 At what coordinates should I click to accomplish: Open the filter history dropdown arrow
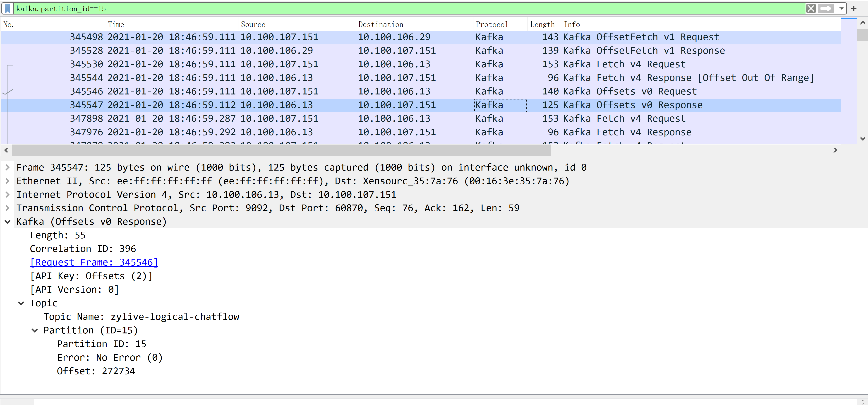[841, 8]
